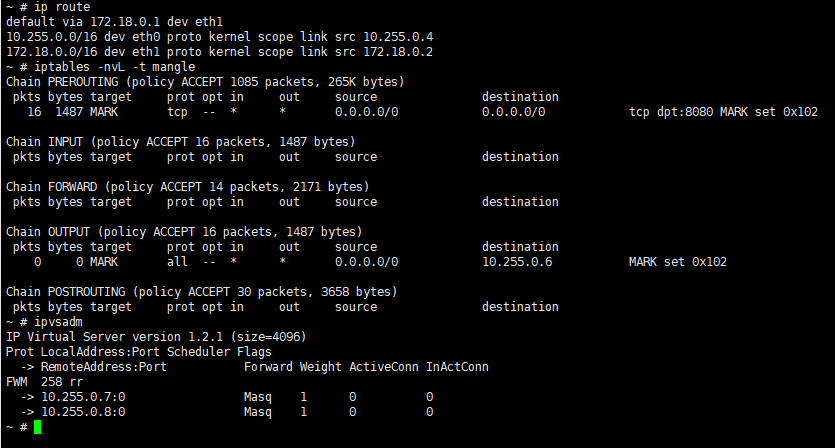
Task: Click 'tcp dpt:8080 MARK set 0x102' text
Action: tap(723, 112)
